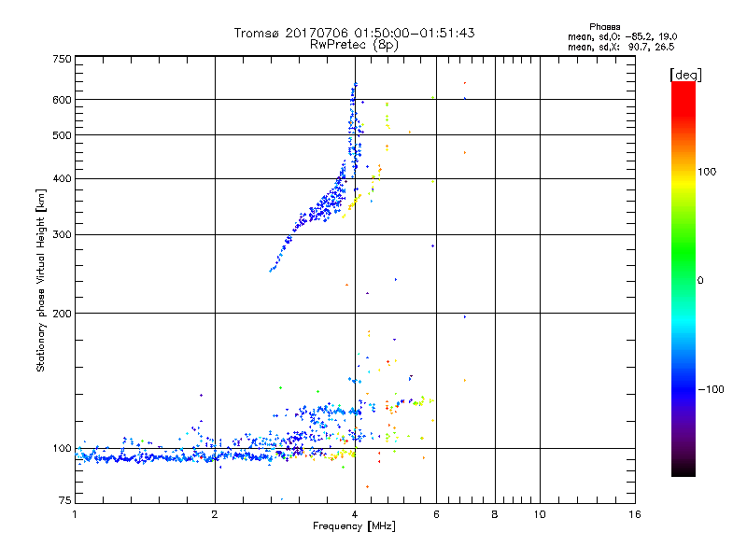Image resolution: width=747 pixels, height=560 pixels.
Task: Click the x-axis '16' tick label
Action: tap(635, 514)
